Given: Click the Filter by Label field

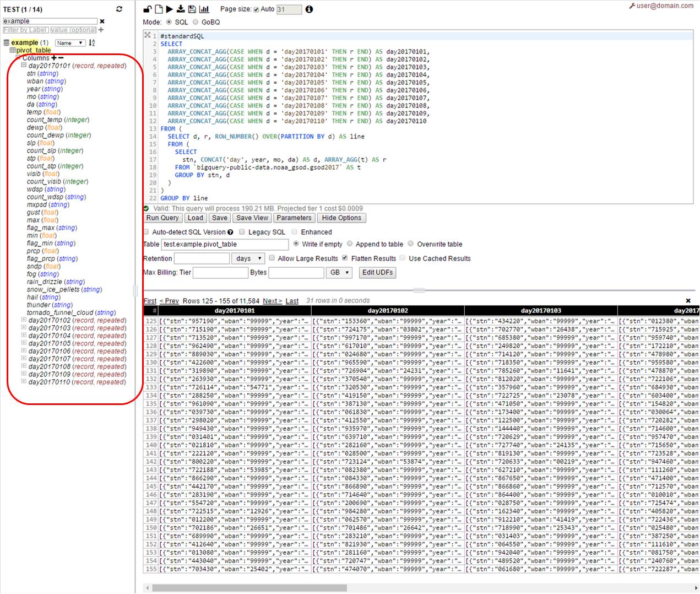Looking at the screenshot, I should point(25,30).
